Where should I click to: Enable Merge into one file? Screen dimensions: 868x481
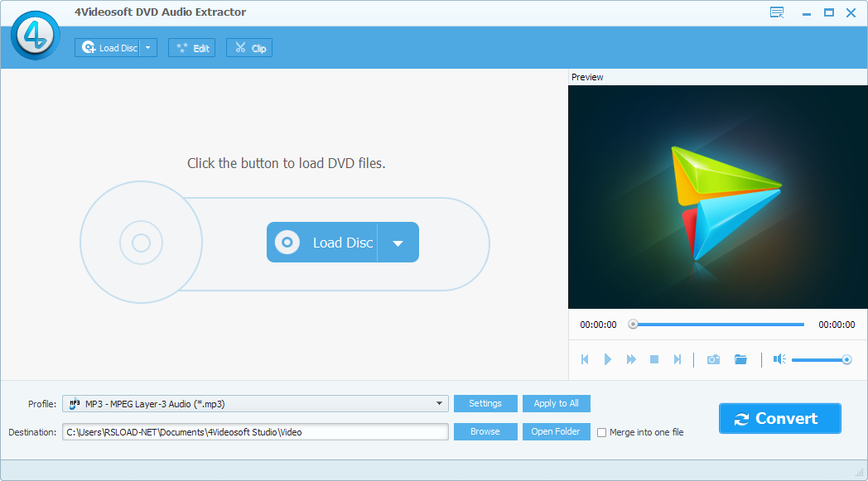tap(600, 432)
